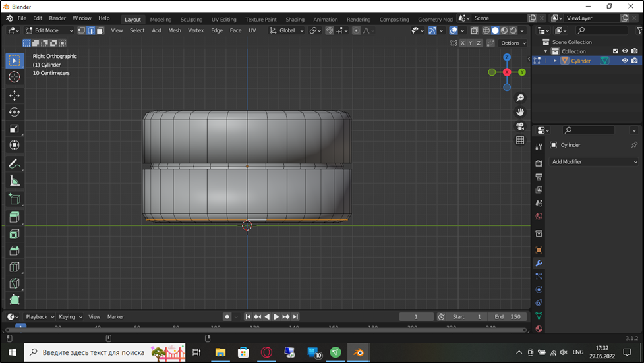The height and width of the screenshot is (363, 644).
Task: Open Global transform orientation dropdown
Action: (x=287, y=30)
